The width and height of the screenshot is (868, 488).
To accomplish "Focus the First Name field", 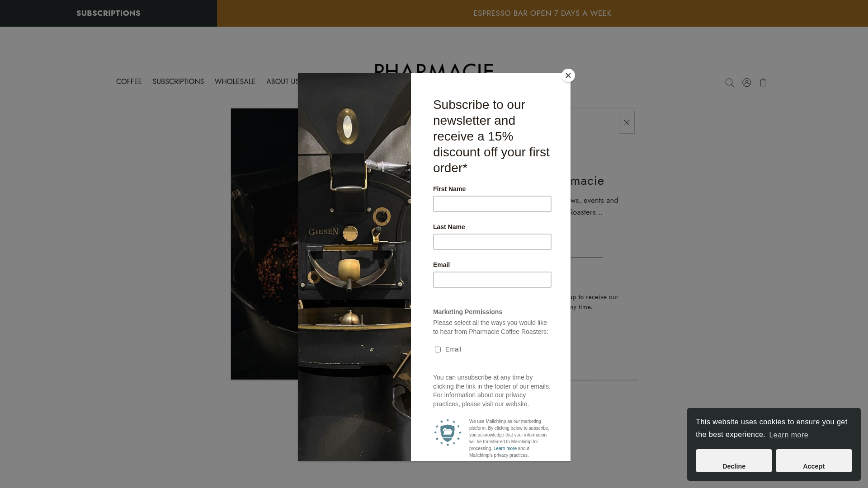I will (492, 204).
